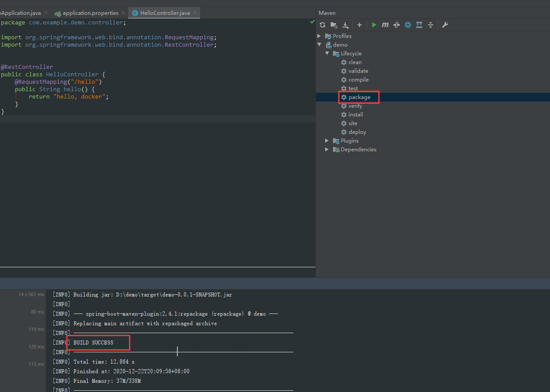The image size is (550, 392).
Task: Click the 14 s 561 ms timing entry
Action: [31, 294]
